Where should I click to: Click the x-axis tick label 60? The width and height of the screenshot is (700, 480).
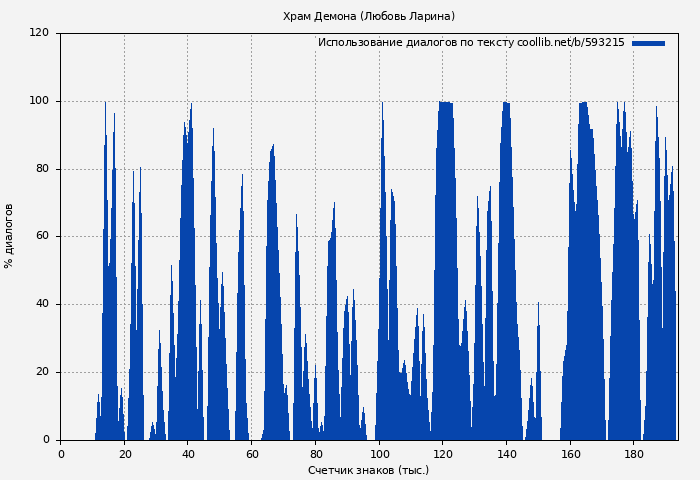[x=252, y=454]
